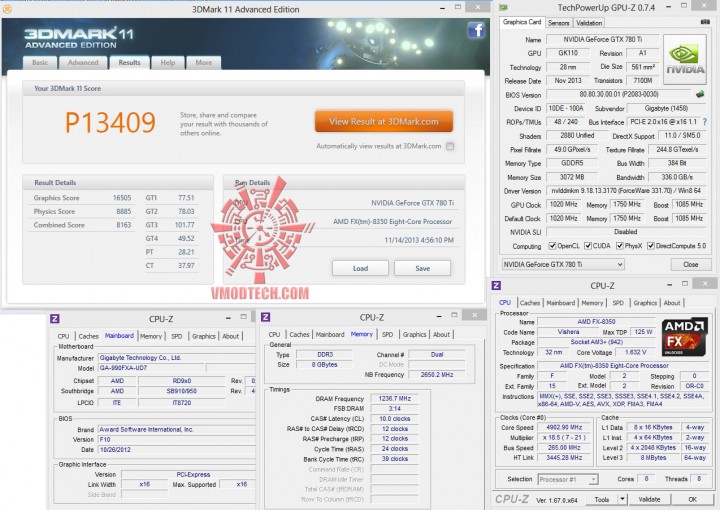Click the Core Speed value in CPU-Z

pyautogui.click(x=564, y=427)
